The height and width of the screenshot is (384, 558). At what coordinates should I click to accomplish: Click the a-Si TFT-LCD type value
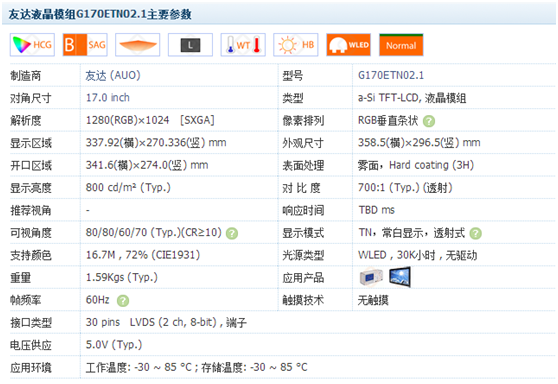coord(412,98)
